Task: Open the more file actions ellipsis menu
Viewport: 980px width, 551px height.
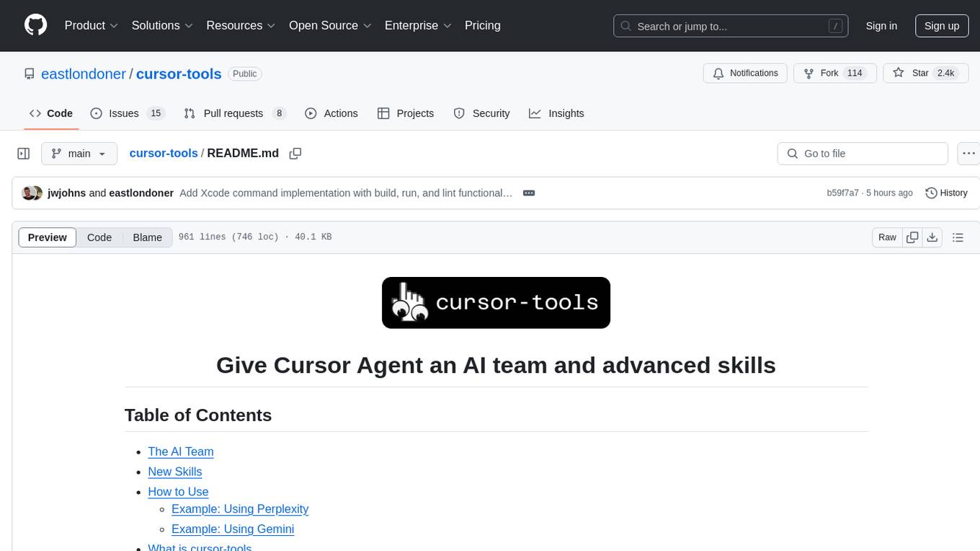Action: (x=969, y=154)
